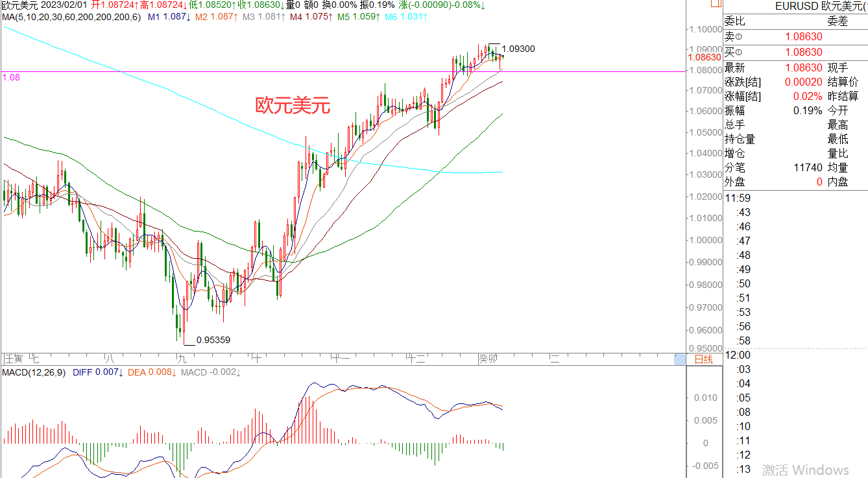Select the EURUSD 欧元美元 title in quote panel

coord(821,6)
